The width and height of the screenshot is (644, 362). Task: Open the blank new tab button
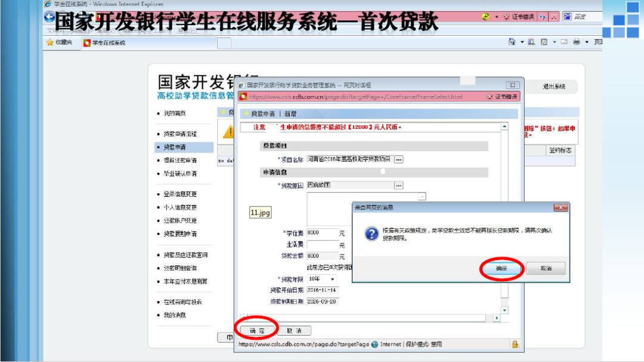(224, 43)
